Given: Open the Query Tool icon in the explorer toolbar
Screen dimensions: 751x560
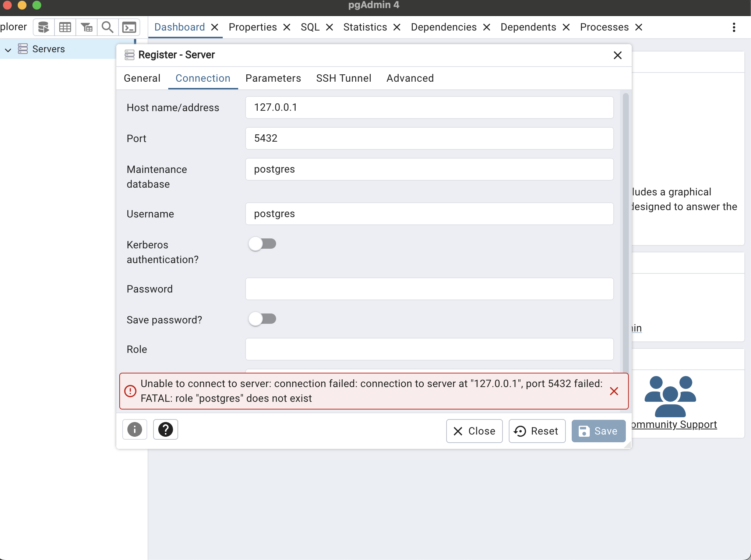Looking at the screenshot, I should pyautogui.click(x=43, y=27).
